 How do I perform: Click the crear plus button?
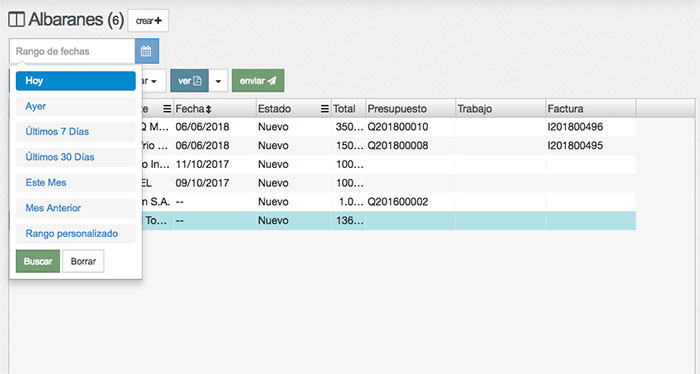pos(148,21)
